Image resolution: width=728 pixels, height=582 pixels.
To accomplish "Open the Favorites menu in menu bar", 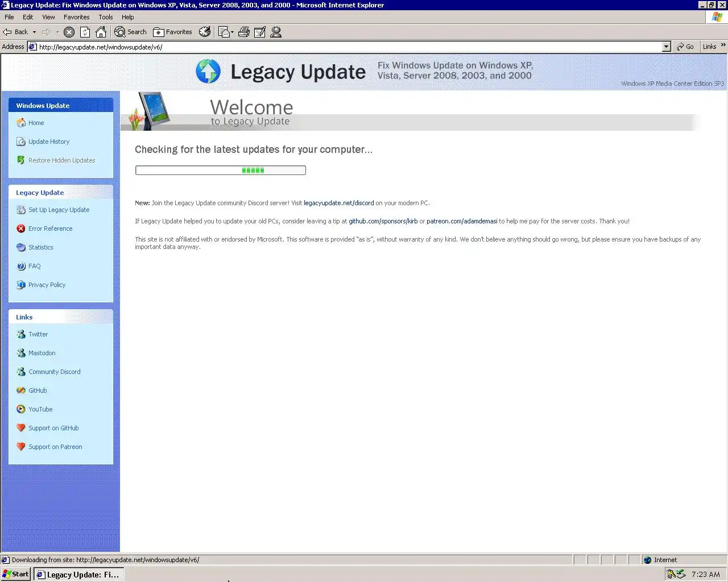I will point(77,17).
